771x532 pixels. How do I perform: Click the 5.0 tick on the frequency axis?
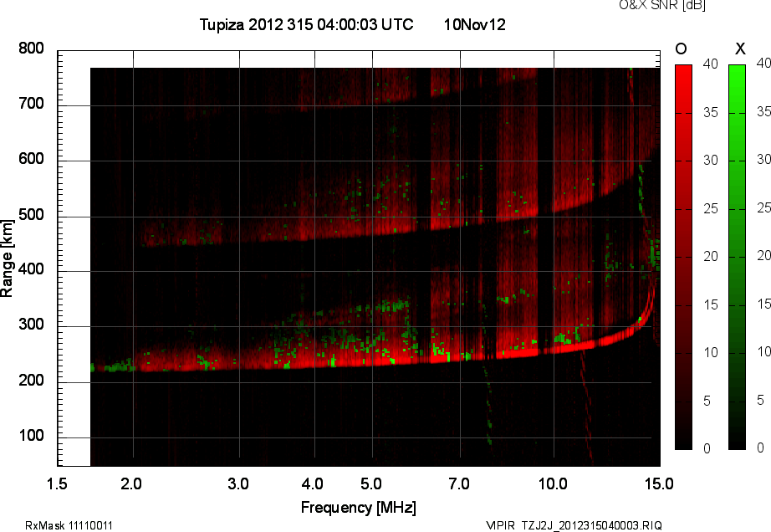point(370,483)
